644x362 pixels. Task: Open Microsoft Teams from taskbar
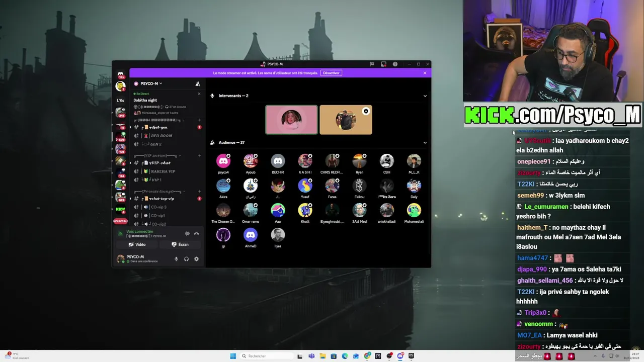tap(311, 356)
